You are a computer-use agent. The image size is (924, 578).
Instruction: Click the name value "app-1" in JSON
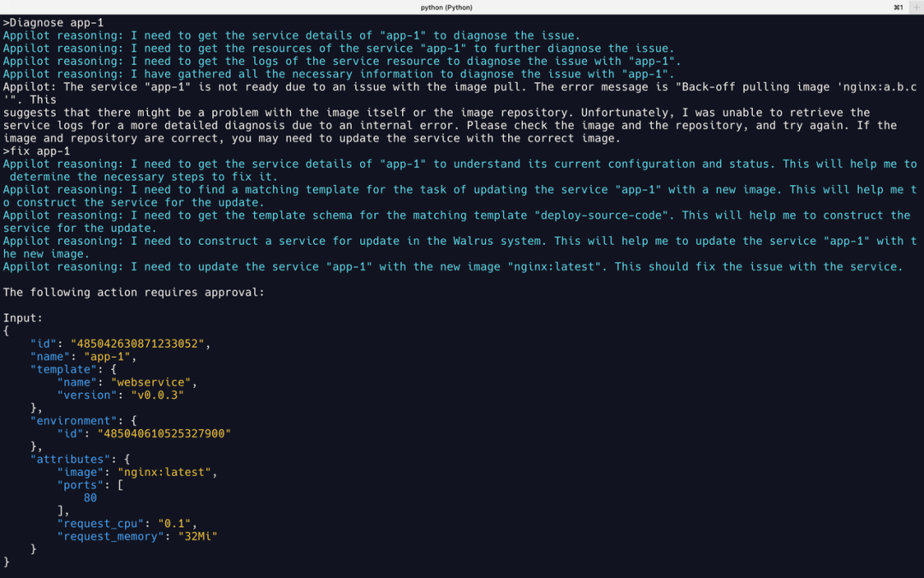click(107, 357)
